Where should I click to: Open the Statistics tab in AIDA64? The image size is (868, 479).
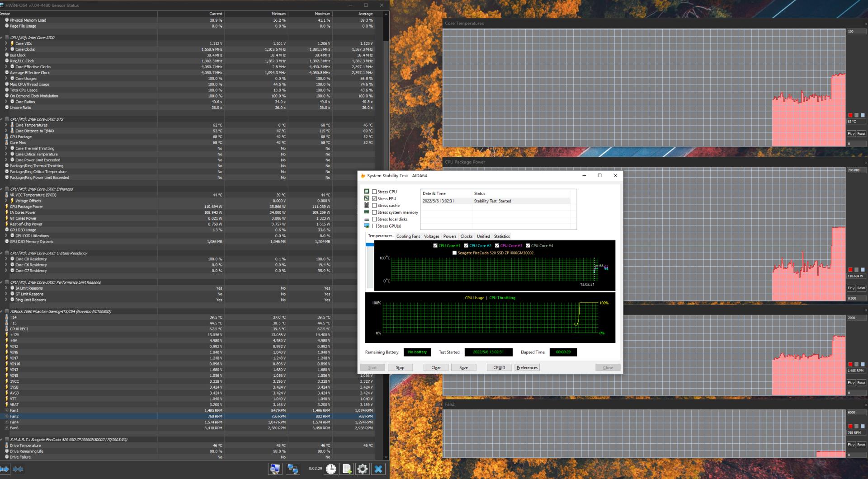501,236
